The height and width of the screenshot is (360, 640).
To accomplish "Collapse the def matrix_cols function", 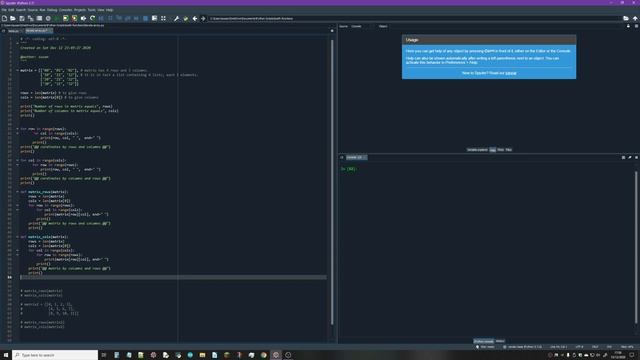I will click(17, 237).
